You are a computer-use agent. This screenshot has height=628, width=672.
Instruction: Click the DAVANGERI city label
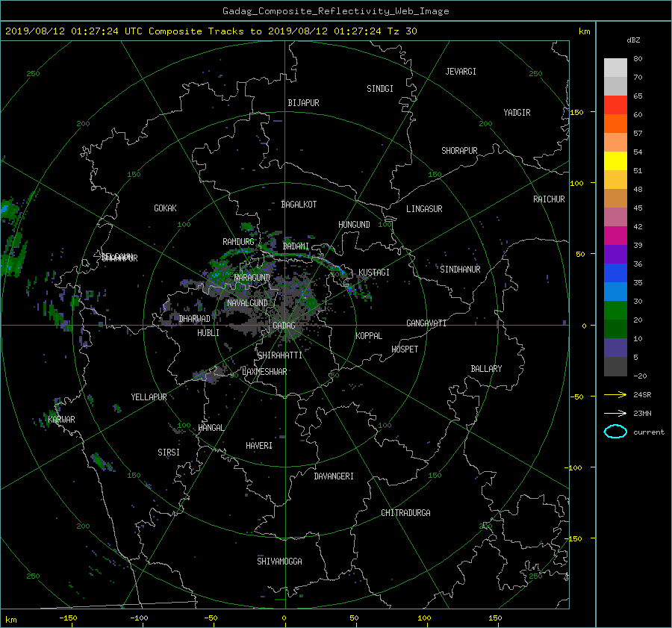334,476
